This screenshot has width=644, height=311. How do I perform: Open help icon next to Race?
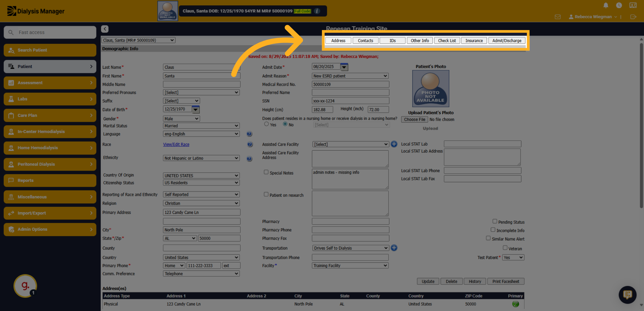click(x=250, y=144)
